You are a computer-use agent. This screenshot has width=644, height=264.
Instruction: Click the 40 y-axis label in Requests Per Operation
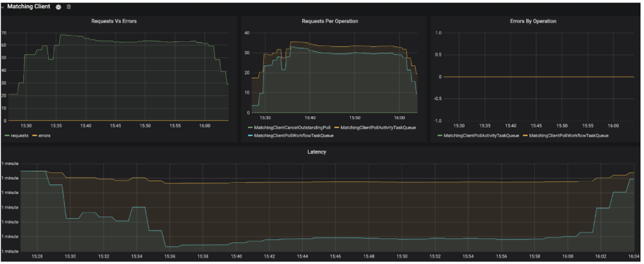point(247,32)
